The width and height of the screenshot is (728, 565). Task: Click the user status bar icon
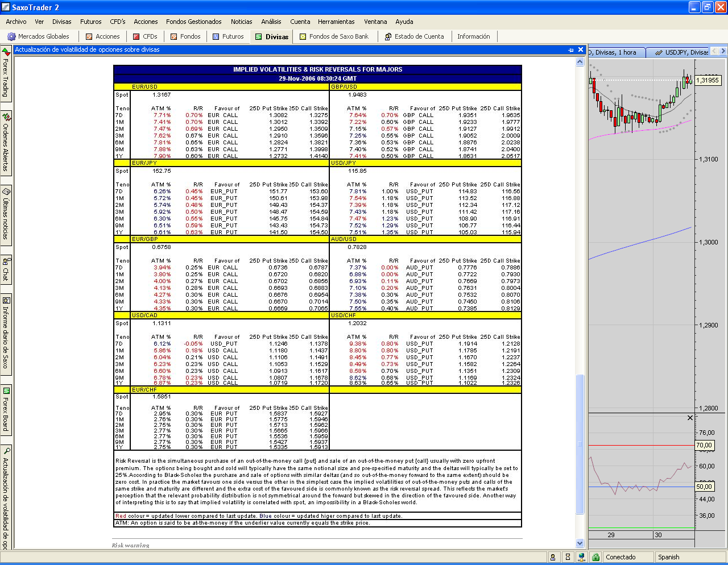[x=553, y=557]
